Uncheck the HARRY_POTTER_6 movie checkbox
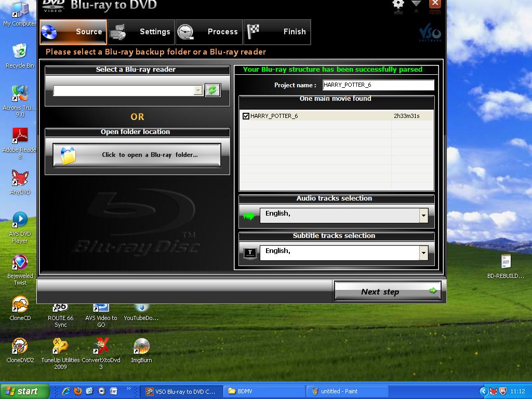The image size is (532, 399). click(x=246, y=116)
